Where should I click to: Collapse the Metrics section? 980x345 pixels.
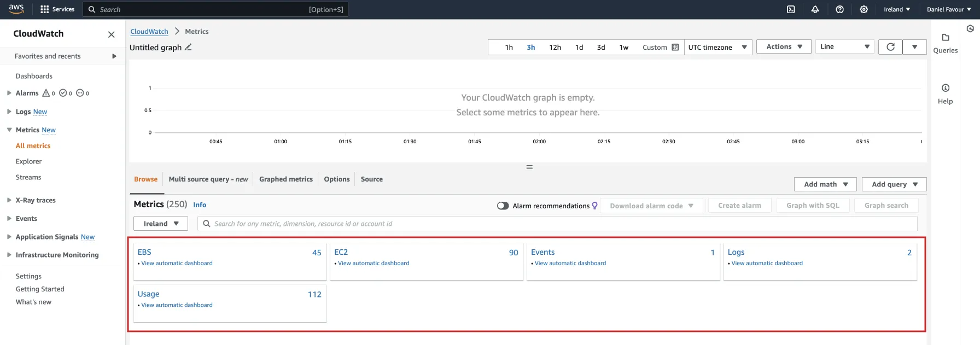point(9,130)
